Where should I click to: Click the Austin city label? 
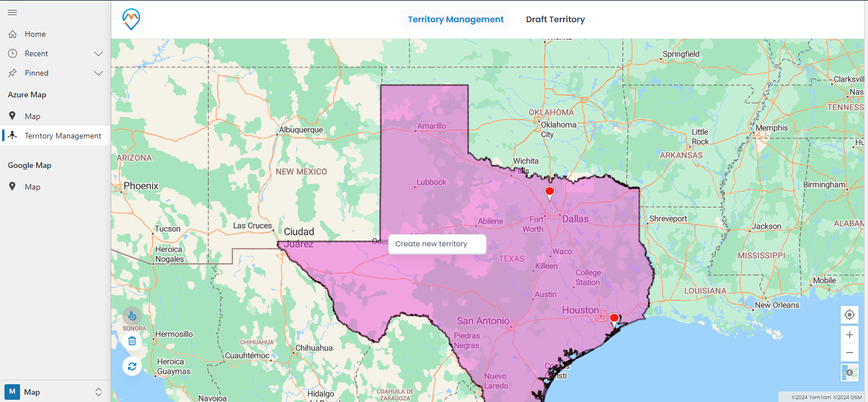[x=545, y=295]
